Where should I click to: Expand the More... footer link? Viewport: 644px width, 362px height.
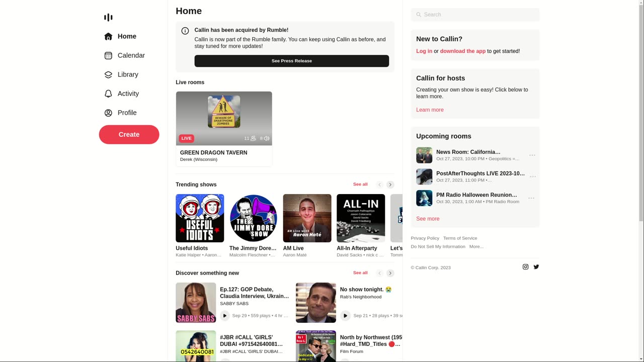point(476,247)
